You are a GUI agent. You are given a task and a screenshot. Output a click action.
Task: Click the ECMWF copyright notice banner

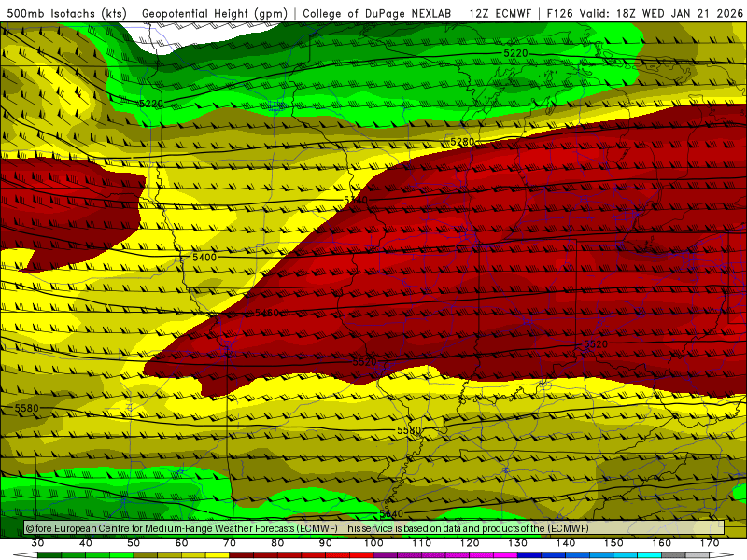pos(374,528)
